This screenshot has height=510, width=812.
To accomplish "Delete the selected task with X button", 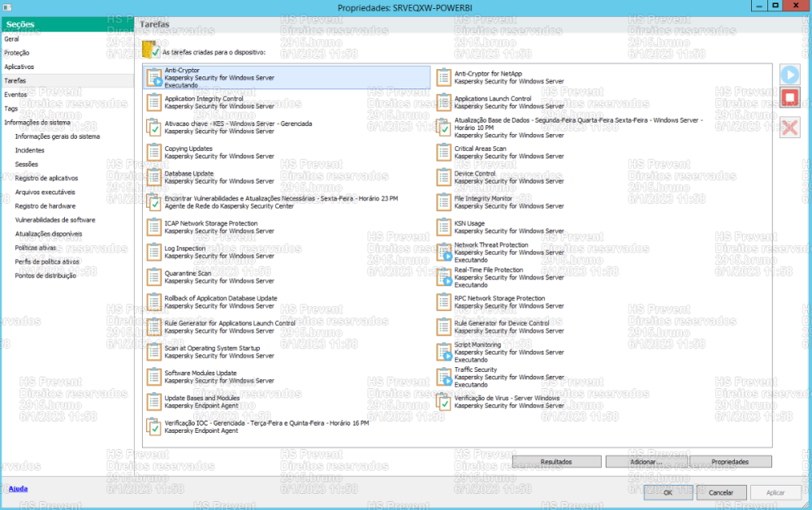I will tap(790, 127).
